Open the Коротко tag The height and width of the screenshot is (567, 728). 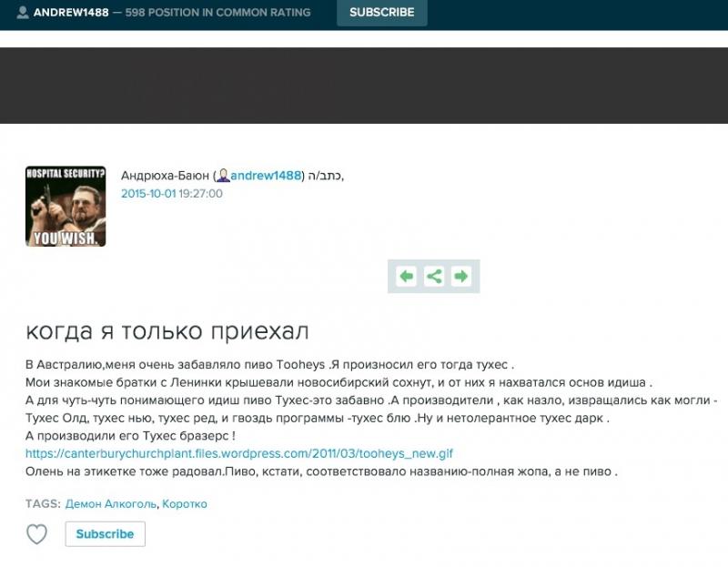click(x=185, y=504)
